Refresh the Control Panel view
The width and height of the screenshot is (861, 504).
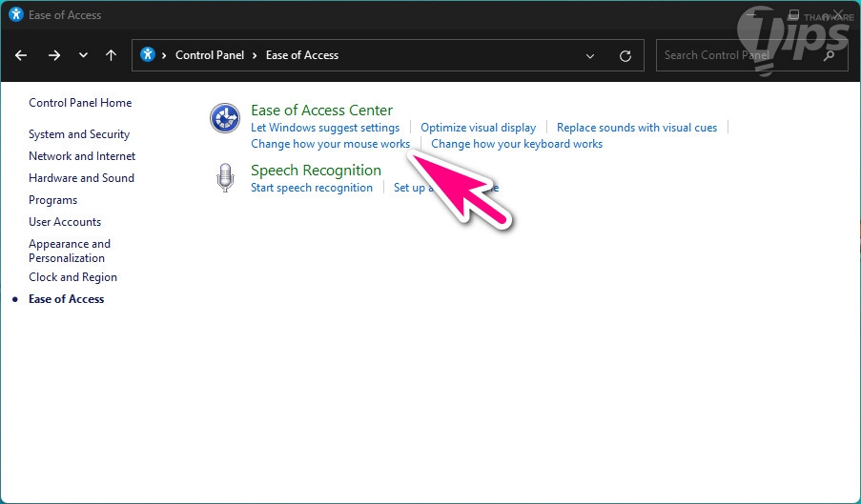click(x=625, y=55)
